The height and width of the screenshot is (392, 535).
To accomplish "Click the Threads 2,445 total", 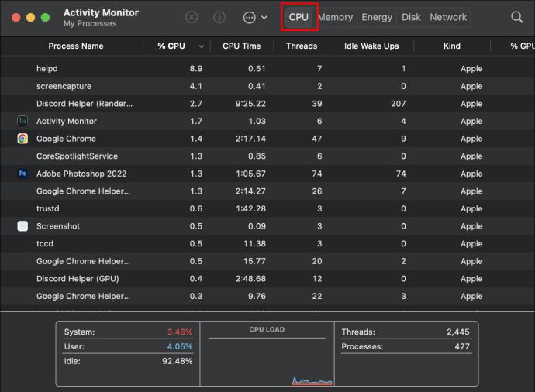I will click(x=458, y=332).
